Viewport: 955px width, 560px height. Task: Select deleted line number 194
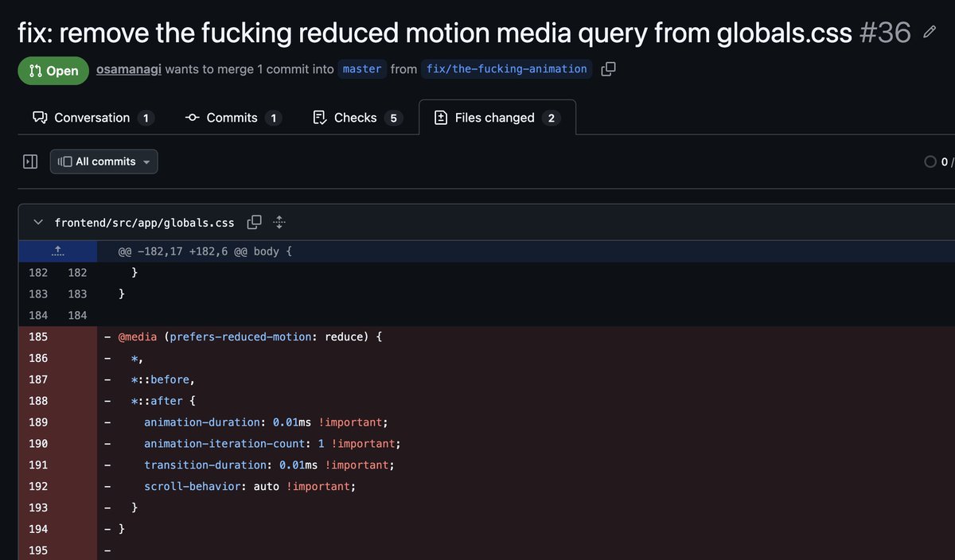coord(38,529)
